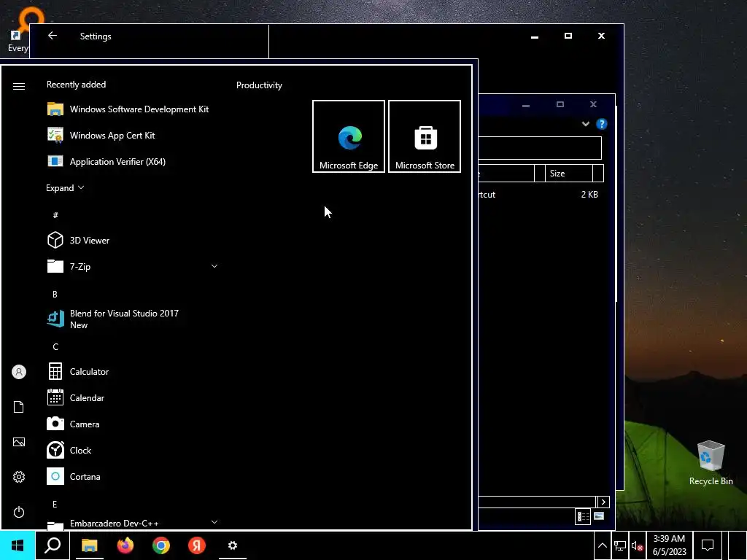Open taskbar Search magnifier

click(53, 545)
